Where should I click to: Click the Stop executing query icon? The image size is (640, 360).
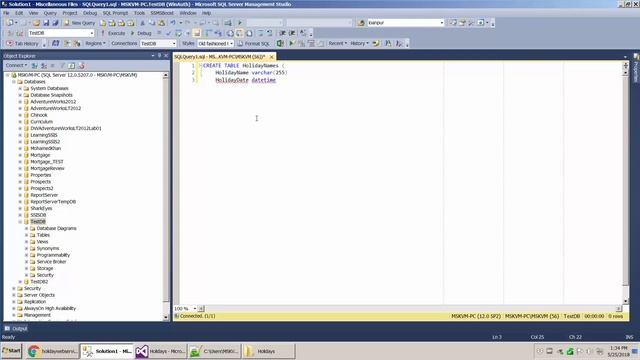(x=159, y=33)
